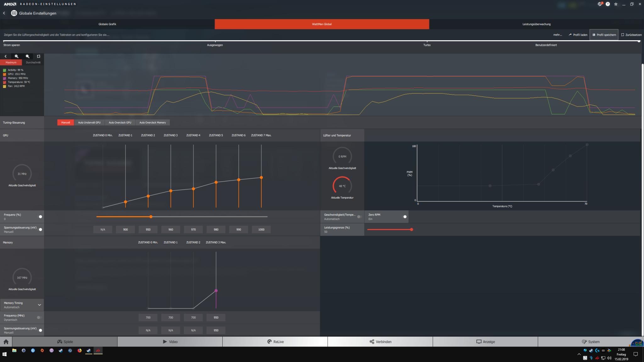Image resolution: width=644 pixels, height=362 pixels.
Task: Zoom in on the performance graph
Action: click(16, 56)
